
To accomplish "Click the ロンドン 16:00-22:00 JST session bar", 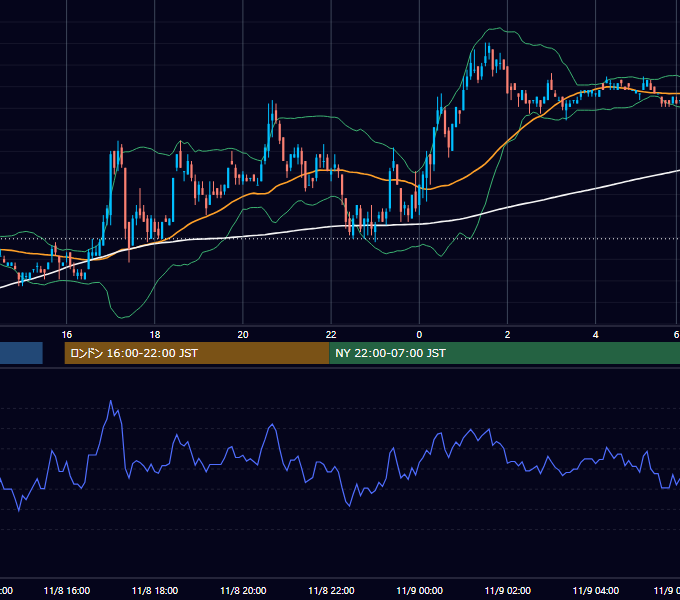I will [x=197, y=353].
